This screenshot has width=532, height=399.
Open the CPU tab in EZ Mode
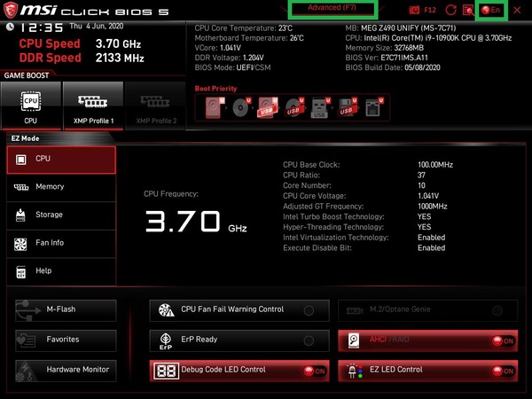(x=61, y=160)
